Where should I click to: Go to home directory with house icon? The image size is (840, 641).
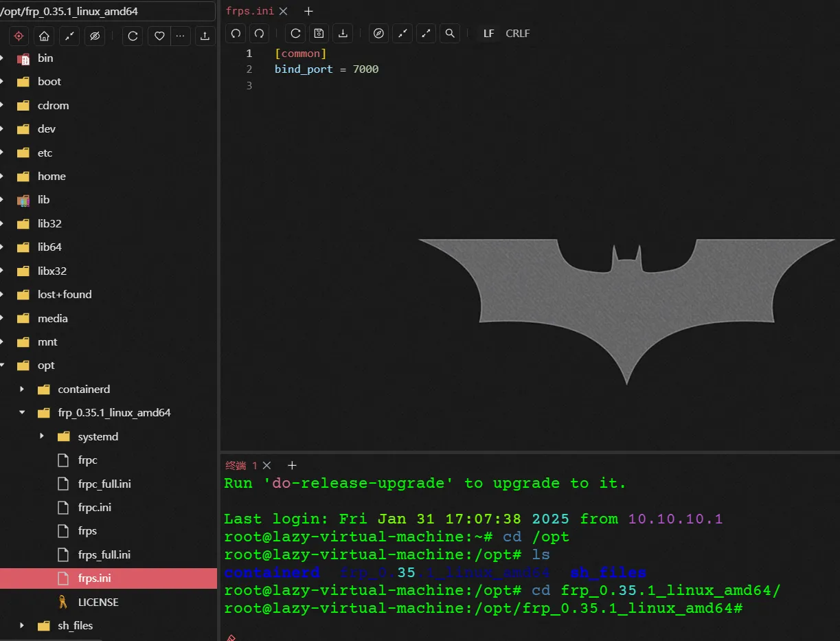click(44, 36)
